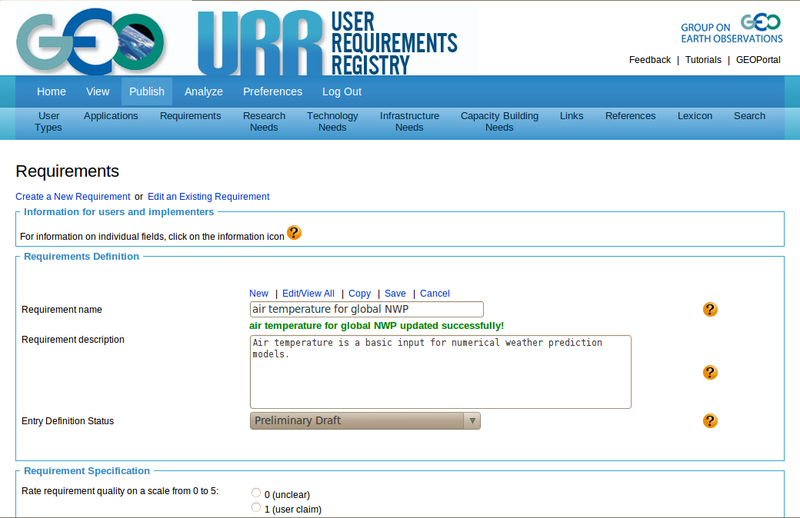This screenshot has height=518, width=800.
Task: Select the 0 (unclear) quality rating
Action: (x=257, y=493)
